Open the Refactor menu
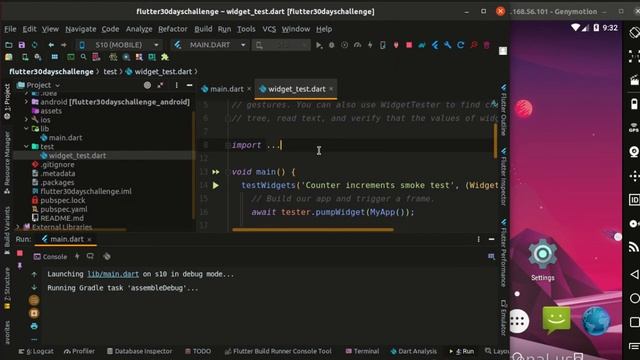 coord(173,29)
